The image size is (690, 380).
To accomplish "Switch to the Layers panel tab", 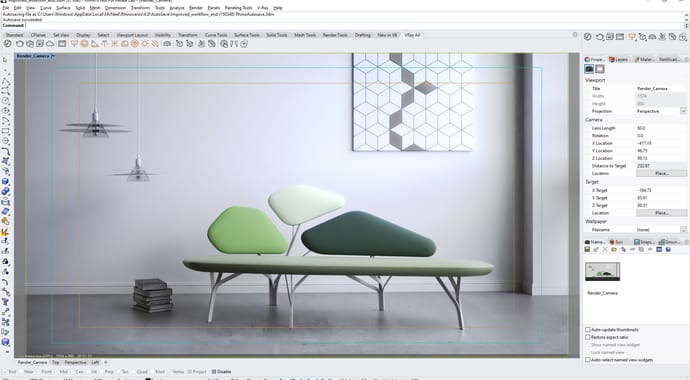I will [618, 59].
